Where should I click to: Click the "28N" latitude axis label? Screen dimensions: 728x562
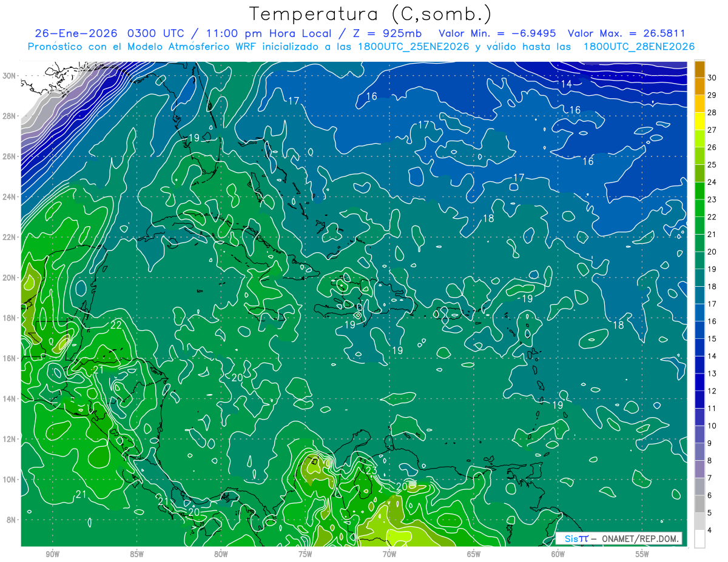click(10, 116)
